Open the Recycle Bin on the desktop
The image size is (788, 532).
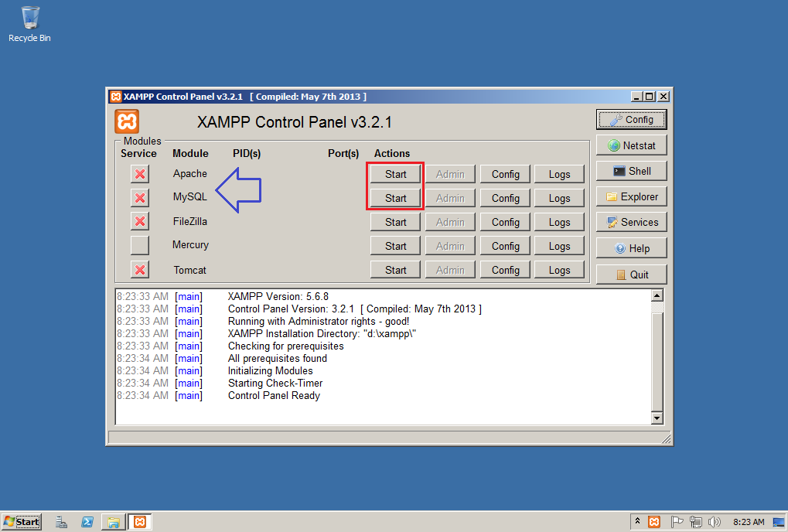(29, 17)
